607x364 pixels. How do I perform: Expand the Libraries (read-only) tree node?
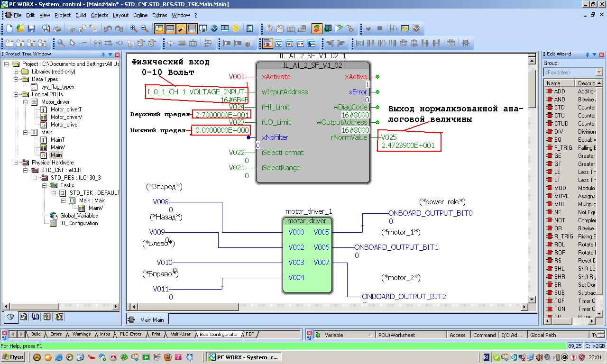(x=16, y=72)
